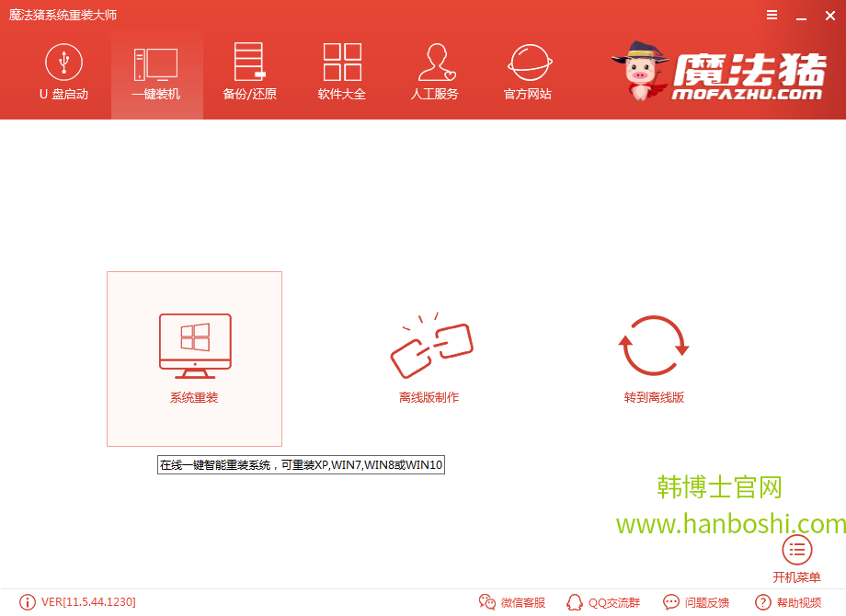Image resolution: width=846 pixels, height=616 pixels.
Task: Switch to the 一键装机 tab
Action: point(155,74)
